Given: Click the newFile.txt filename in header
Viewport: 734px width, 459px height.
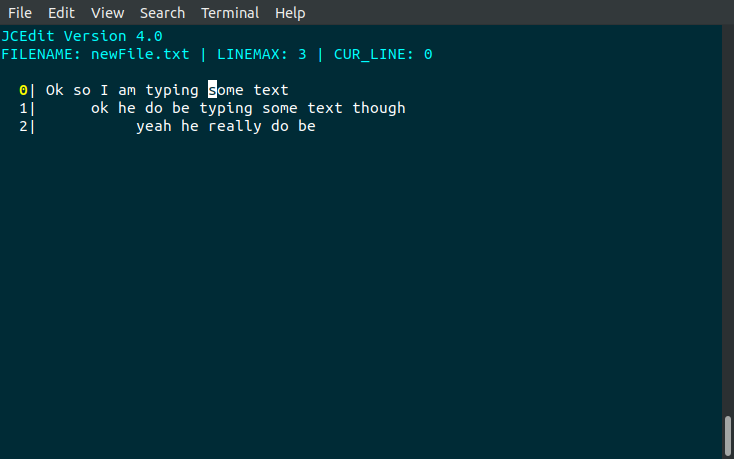Looking at the screenshot, I should pos(140,54).
